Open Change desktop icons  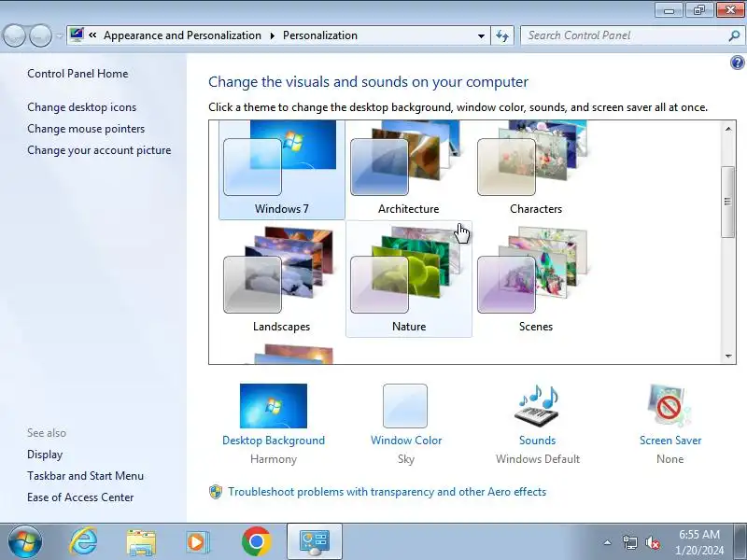pyautogui.click(x=81, y=107)
